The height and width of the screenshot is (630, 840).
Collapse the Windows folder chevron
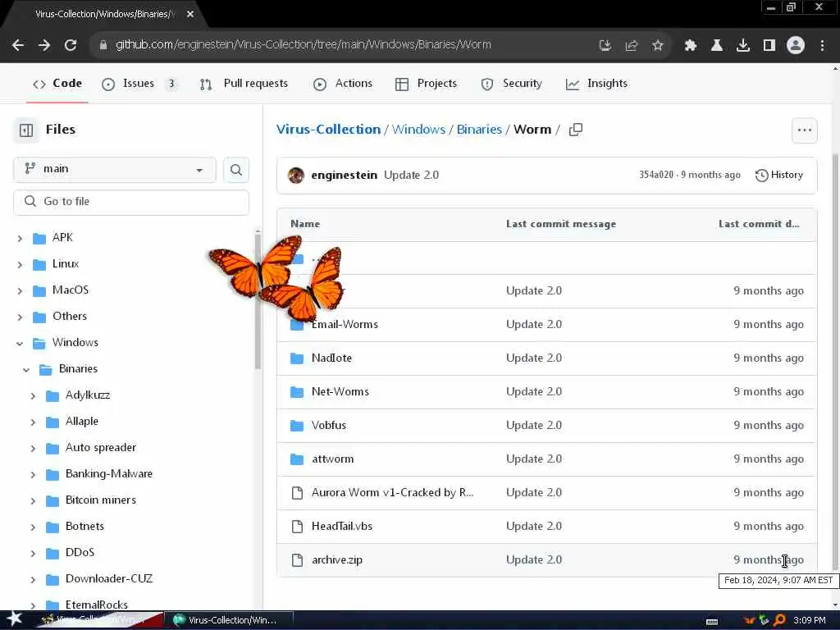pos(20,344)
